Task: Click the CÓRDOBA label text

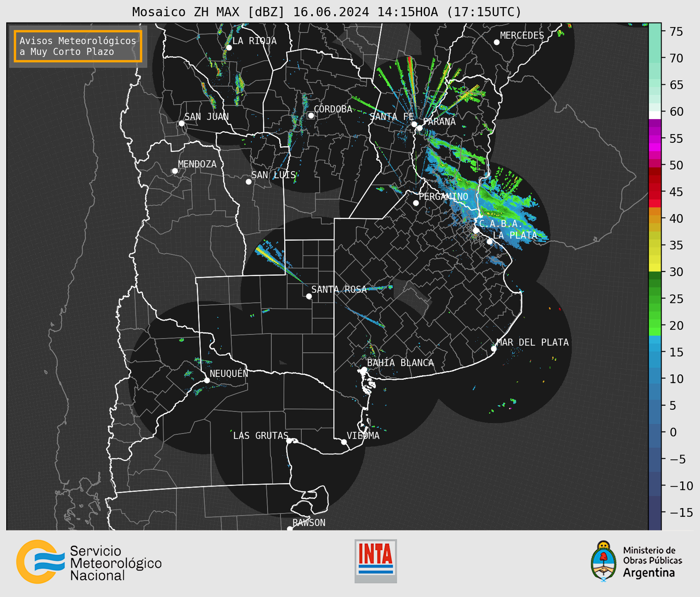Action: coord(333,109)
